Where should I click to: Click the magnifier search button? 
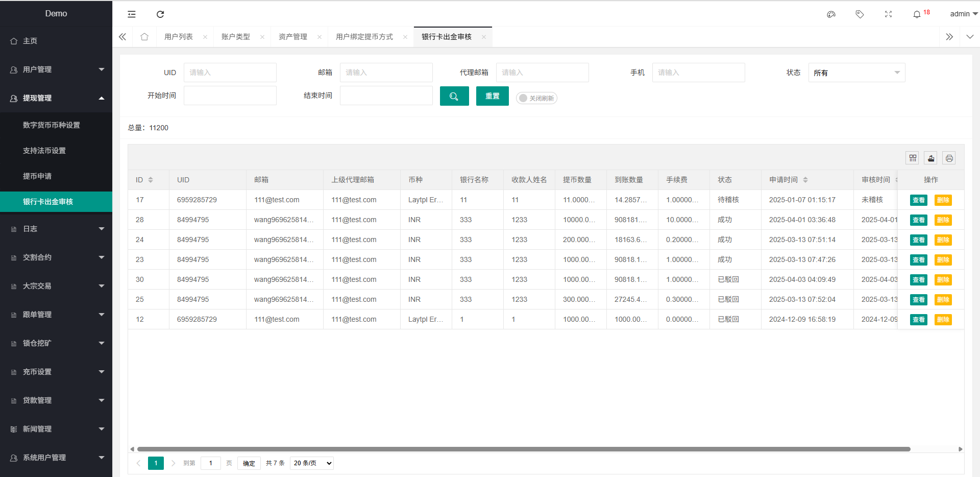[454, 96]
